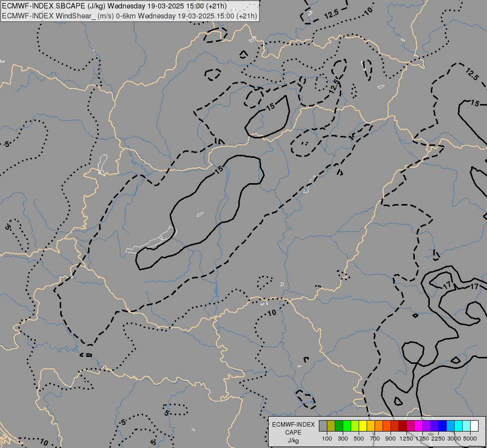Screen dimensions: 487x448
Task: Click the ECMWF-INDEX label in the legend box
Action: point(293,425)
